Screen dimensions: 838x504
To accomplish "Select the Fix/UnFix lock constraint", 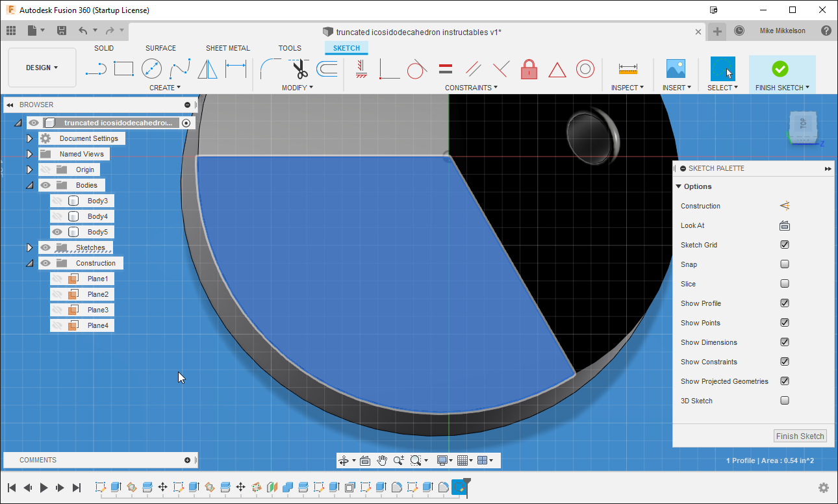I will click(529, 69).
